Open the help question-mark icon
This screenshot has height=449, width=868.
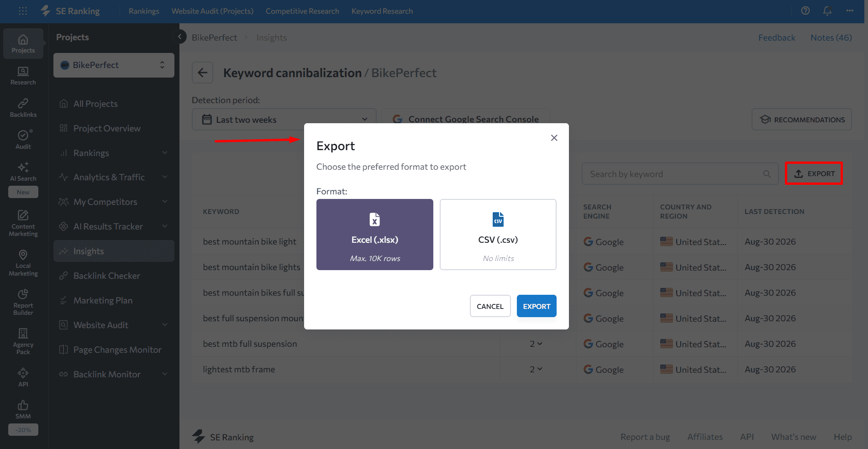pyautogui.click(x=805, y=10)
